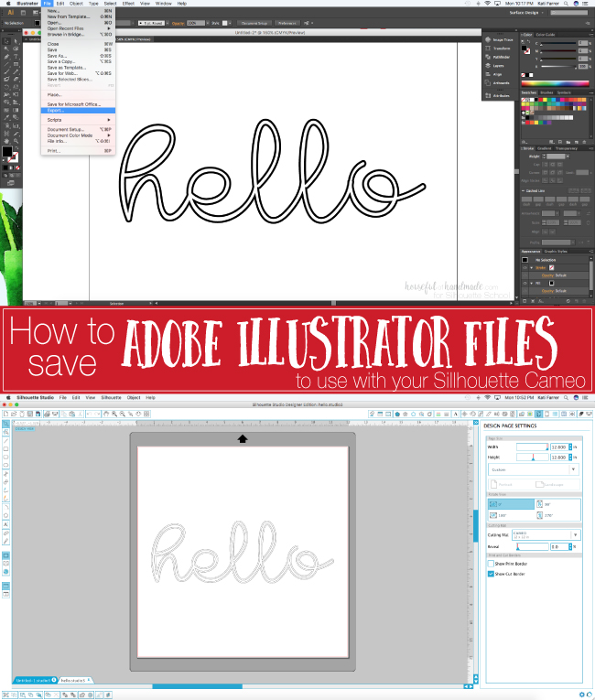Select the Silhouette Studio selection arrow tool
Screen dimensions: 595x700
click(5, 424)
